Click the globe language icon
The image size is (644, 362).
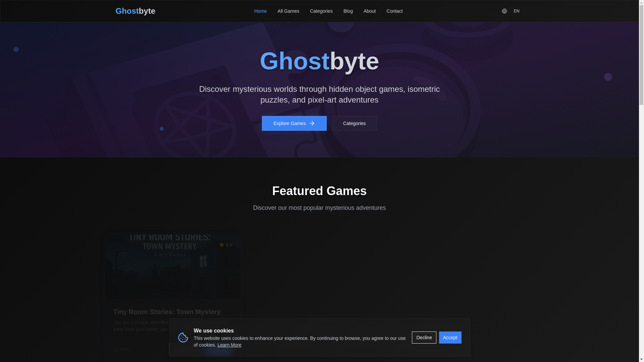(504, 11)
